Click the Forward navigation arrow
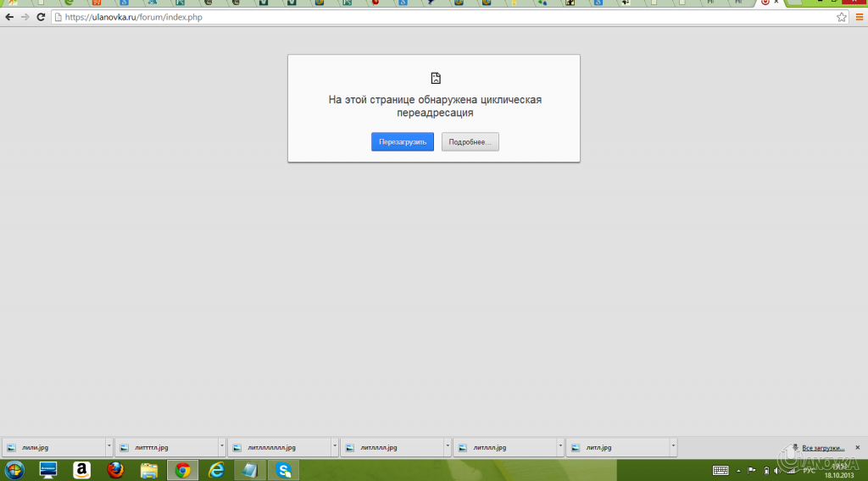 tap(25, 17)
